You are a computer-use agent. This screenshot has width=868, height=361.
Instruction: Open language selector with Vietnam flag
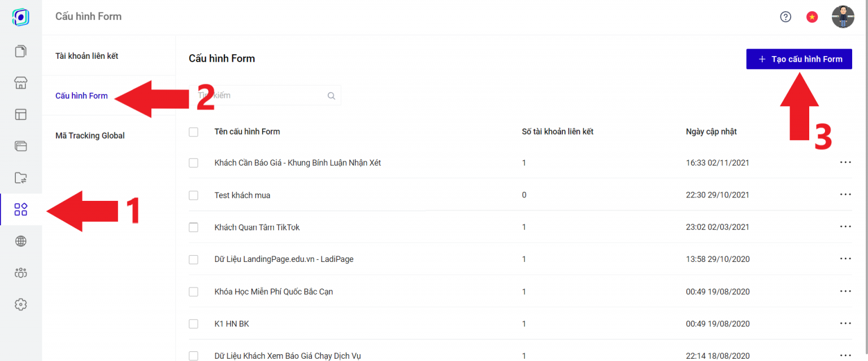(x=812, y=17)
